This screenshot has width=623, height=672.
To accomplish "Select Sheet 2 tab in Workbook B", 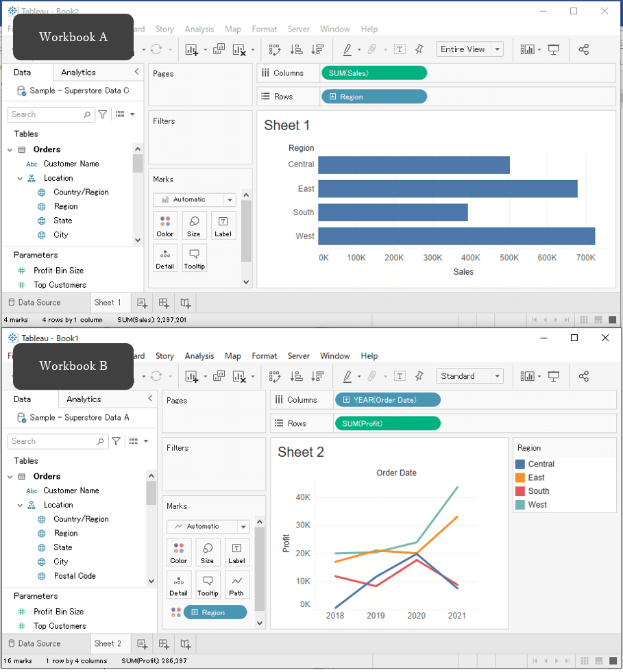I will 108,643.
